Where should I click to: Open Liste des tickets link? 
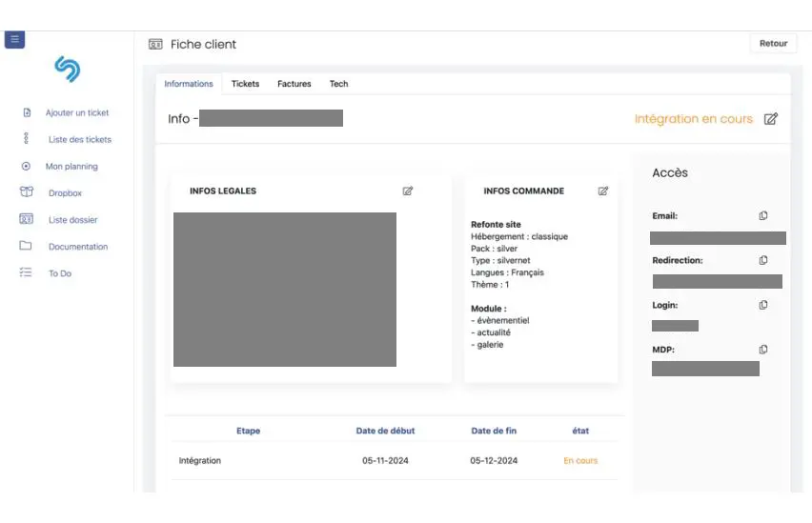[x=80, y=140]
